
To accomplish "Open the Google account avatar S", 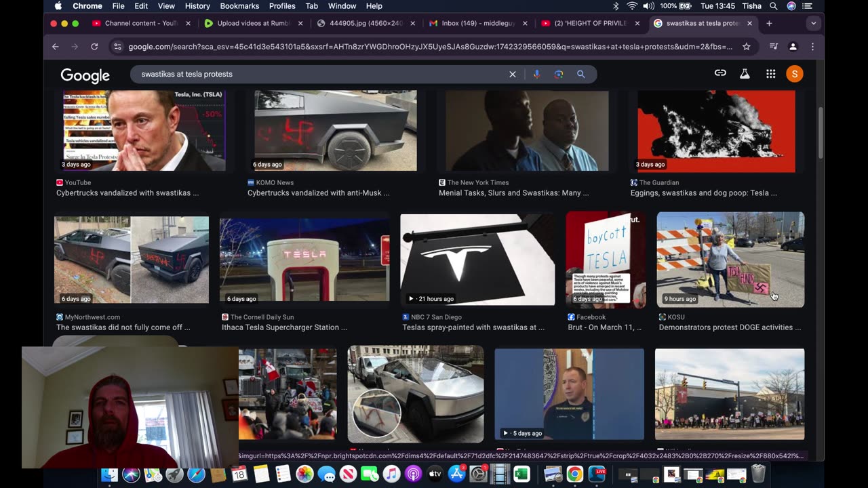I will click(795, 74).
